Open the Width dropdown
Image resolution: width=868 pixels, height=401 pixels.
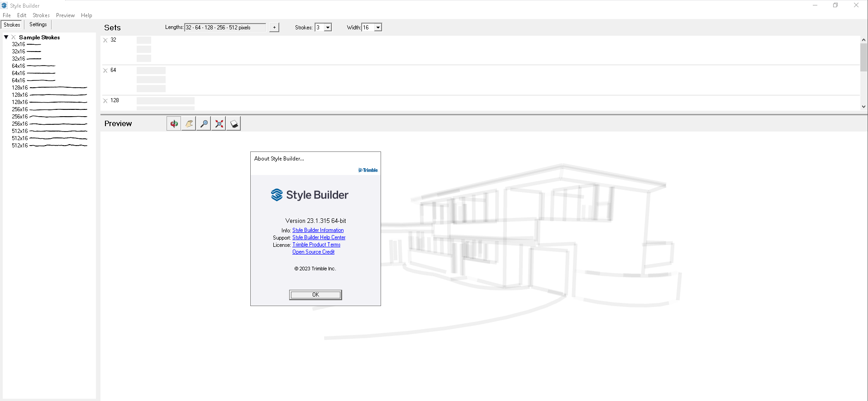click(378, 28)
